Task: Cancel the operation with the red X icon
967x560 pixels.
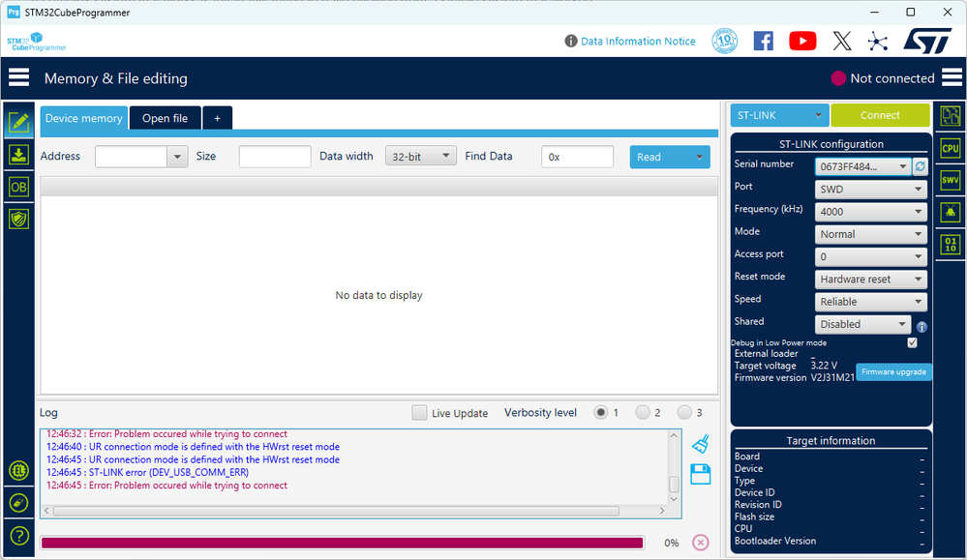Action: 701,543
